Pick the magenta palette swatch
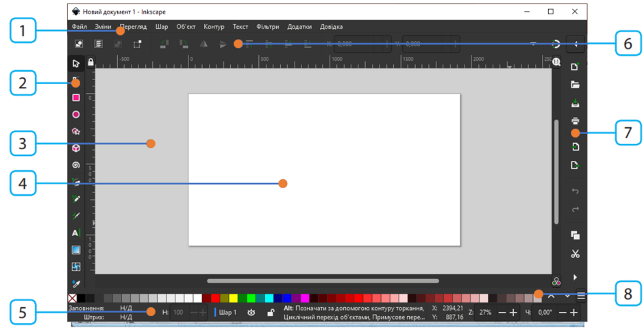644x336 pixels. [305, 298]
